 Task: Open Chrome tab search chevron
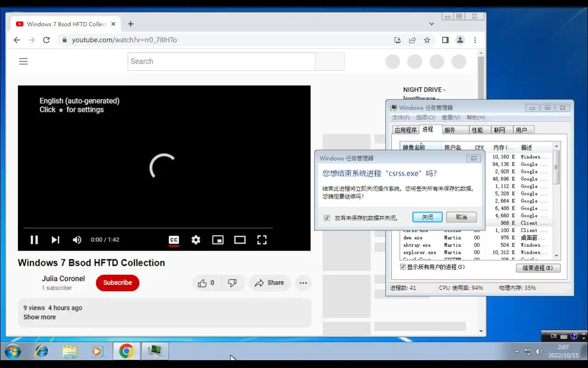click(432, 24)
